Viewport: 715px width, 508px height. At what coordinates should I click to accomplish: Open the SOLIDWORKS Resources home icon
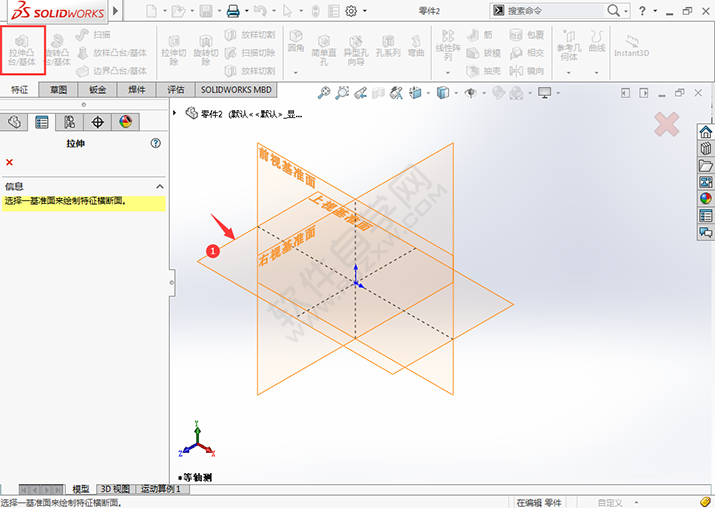705,132
